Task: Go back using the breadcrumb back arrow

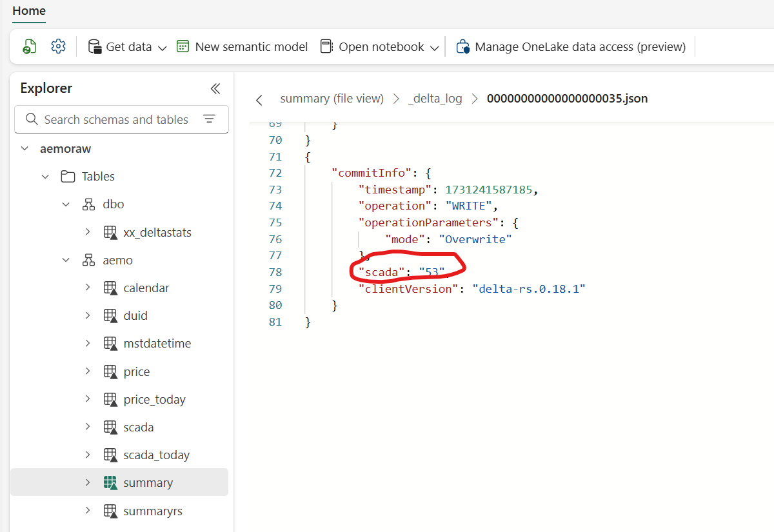Action: [259, 99]
